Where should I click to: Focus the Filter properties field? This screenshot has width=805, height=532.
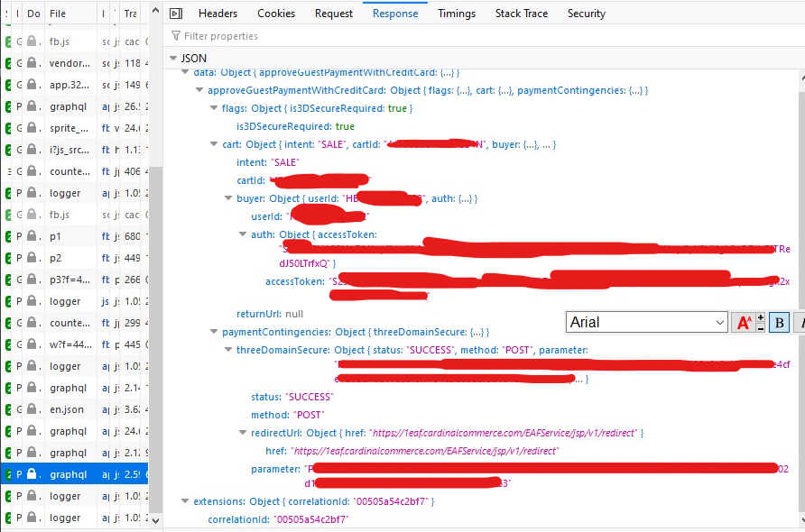(x=483, y=36)
